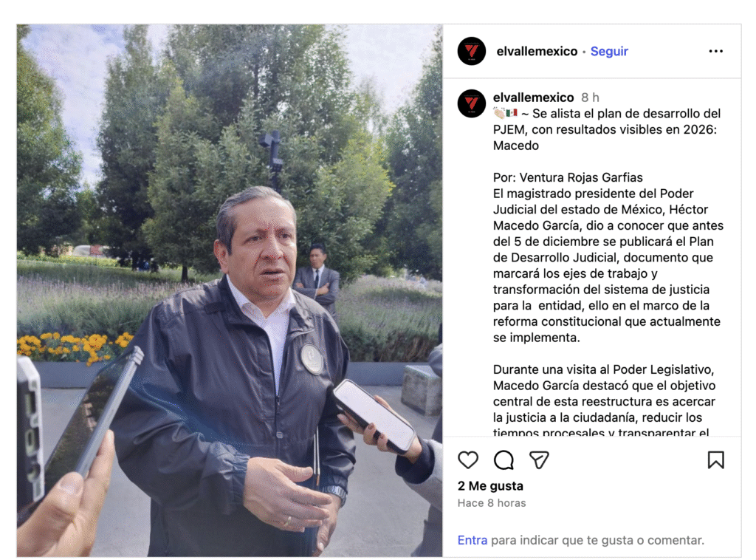Open the three-dot more options menu
756x560 pixels.
715,51
